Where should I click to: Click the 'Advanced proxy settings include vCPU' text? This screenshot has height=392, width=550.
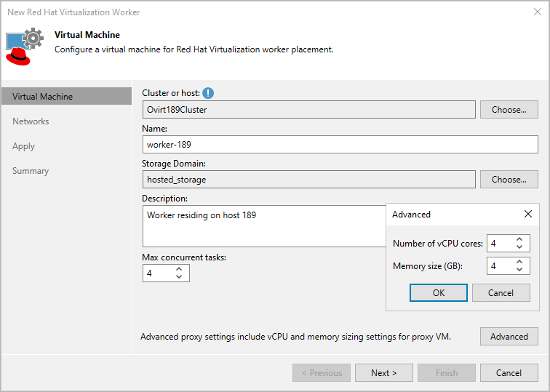tap(295, 337)
